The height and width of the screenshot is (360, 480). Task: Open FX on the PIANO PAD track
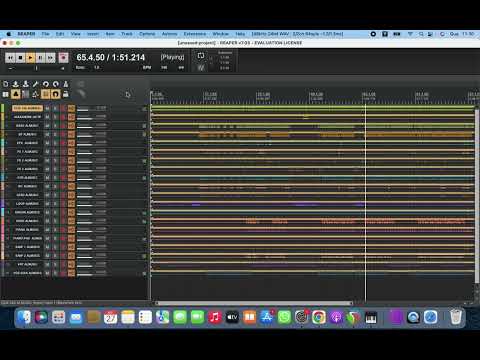pyautogui.click(x=71, y=238)
